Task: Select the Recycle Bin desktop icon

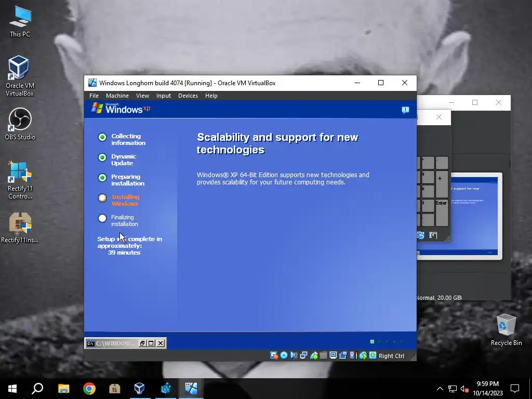Action: point(506,330)
